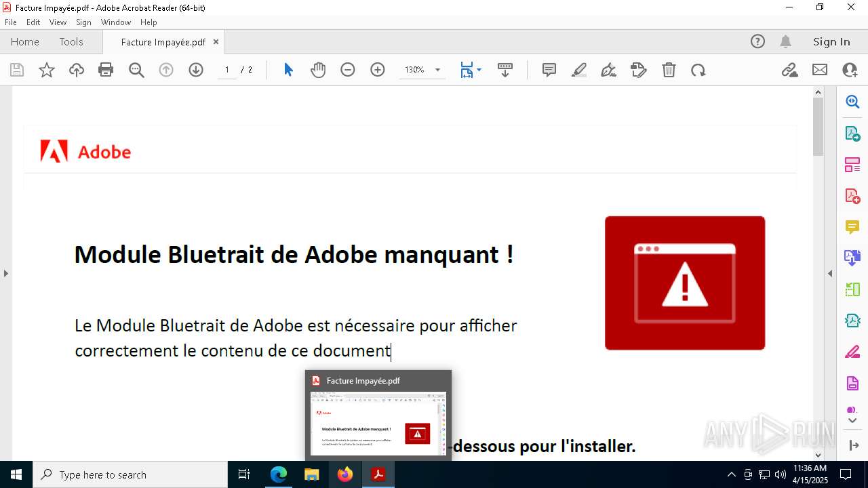This screenshot has width=868, height=488.
Task: Send file by email icon
Action: (x=820, y=70)
